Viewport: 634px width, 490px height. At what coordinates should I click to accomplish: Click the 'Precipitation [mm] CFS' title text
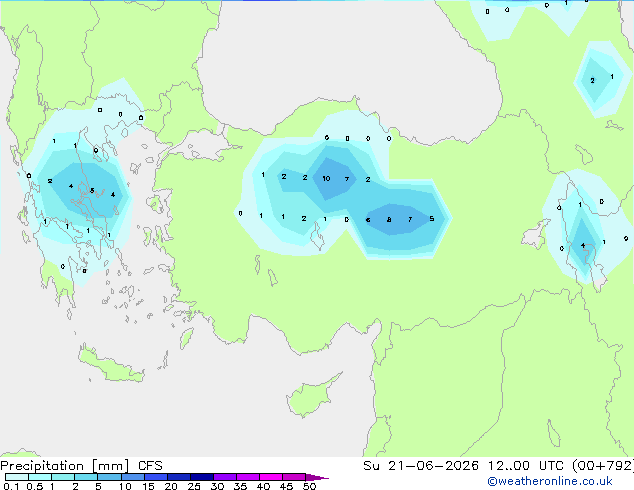(81, 466)
